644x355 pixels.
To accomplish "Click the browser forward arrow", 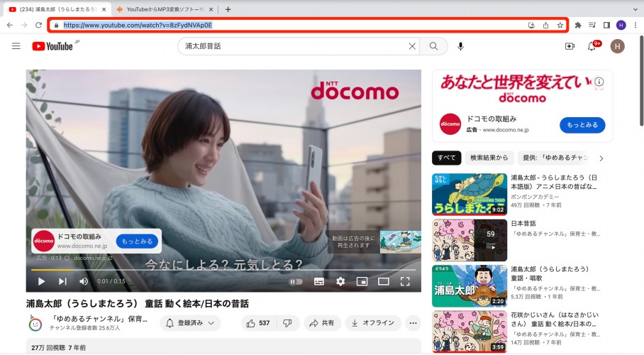I will 24,25.
